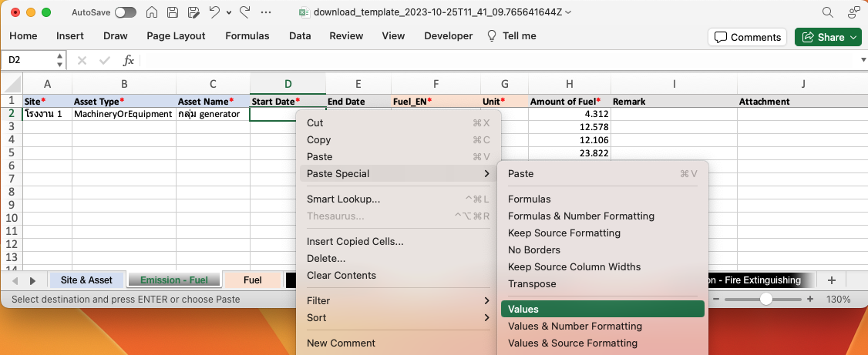Toggle the AutoSave switch
This screenshot has width=868, height=355.
125,12
